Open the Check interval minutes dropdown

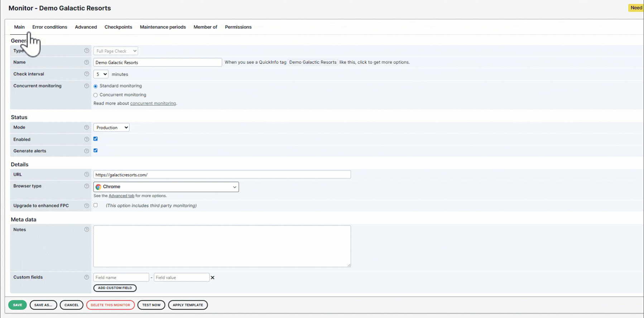pyautogui.click(x=101, y=74)
